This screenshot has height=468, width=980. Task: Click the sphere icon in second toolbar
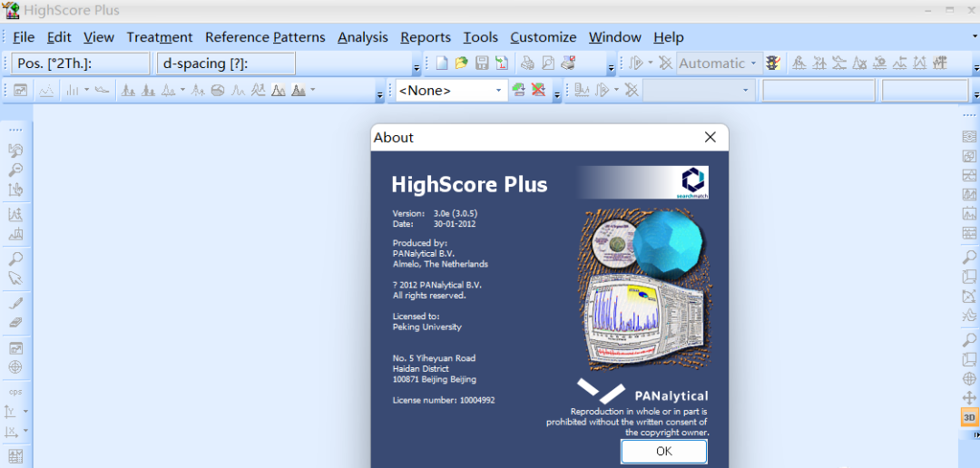point(218,91)
